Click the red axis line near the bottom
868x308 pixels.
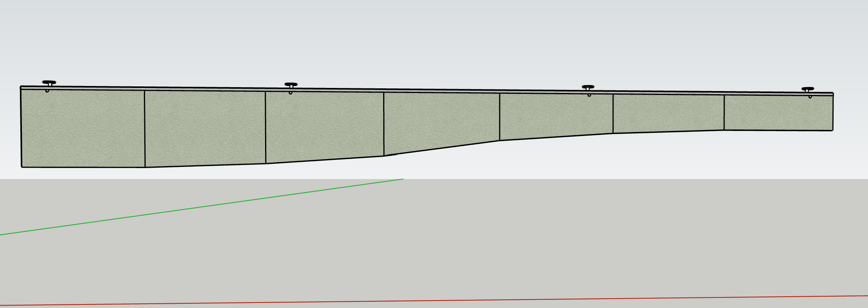tap(434, 301)
